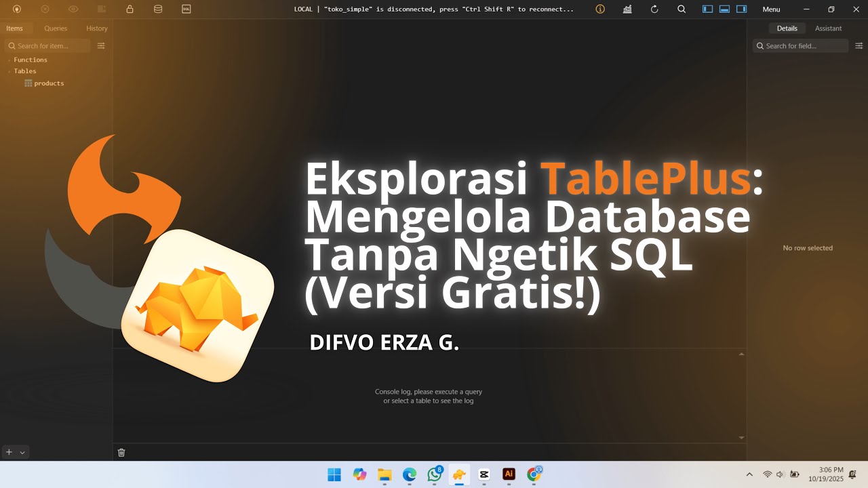Switch to the History tab

click(97, 28)
